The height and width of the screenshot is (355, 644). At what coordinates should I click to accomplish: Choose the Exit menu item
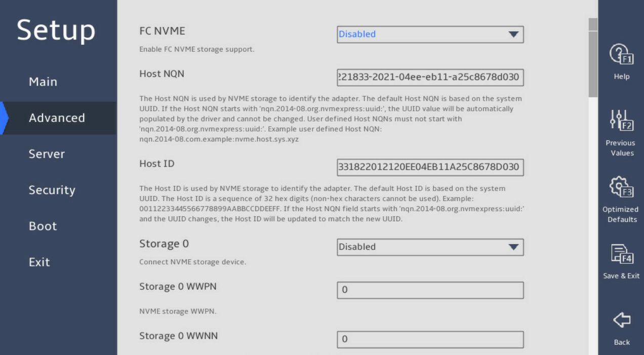(x=39, y=262)
